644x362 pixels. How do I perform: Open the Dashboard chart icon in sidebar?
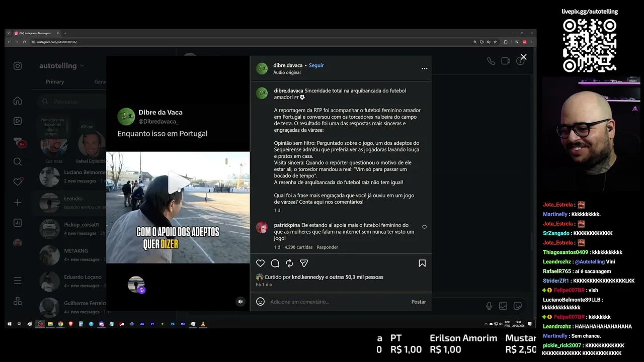tap(18, 223)
